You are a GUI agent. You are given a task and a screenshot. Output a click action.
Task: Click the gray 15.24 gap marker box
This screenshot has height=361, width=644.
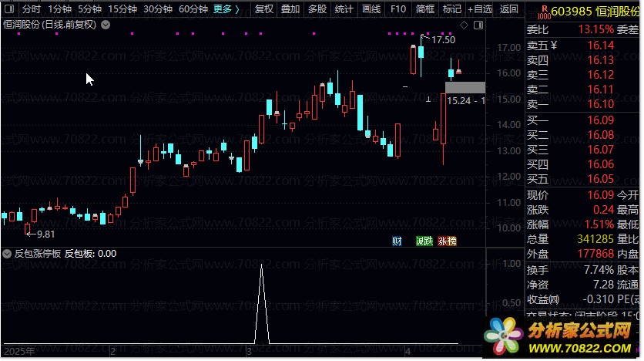click(465, 87)
